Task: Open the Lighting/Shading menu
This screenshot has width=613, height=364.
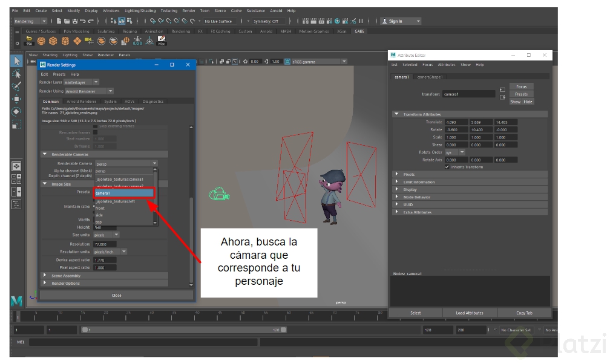Action: tap(140, 10)
